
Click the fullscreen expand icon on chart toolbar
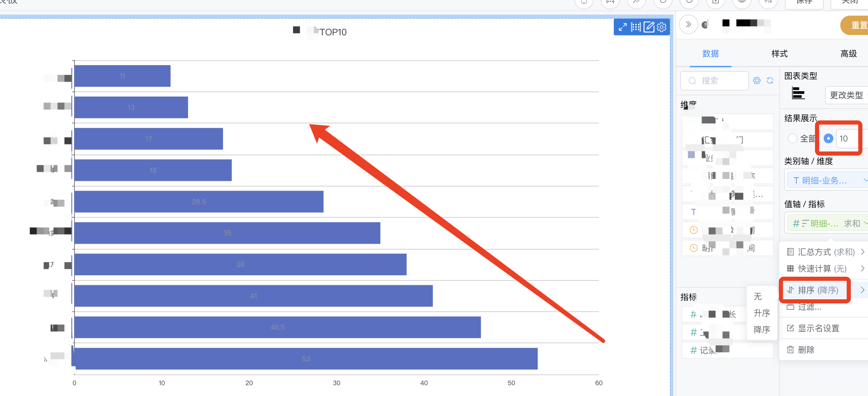point(622,27)
